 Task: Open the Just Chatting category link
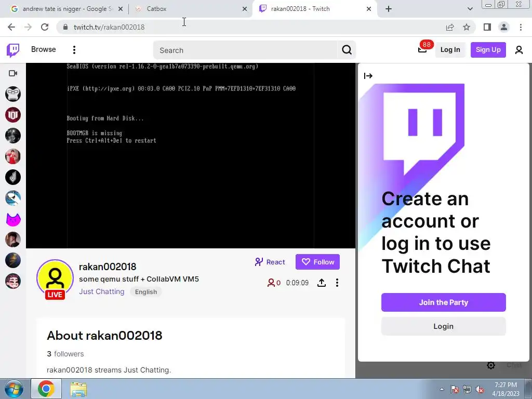coord(102,292)
